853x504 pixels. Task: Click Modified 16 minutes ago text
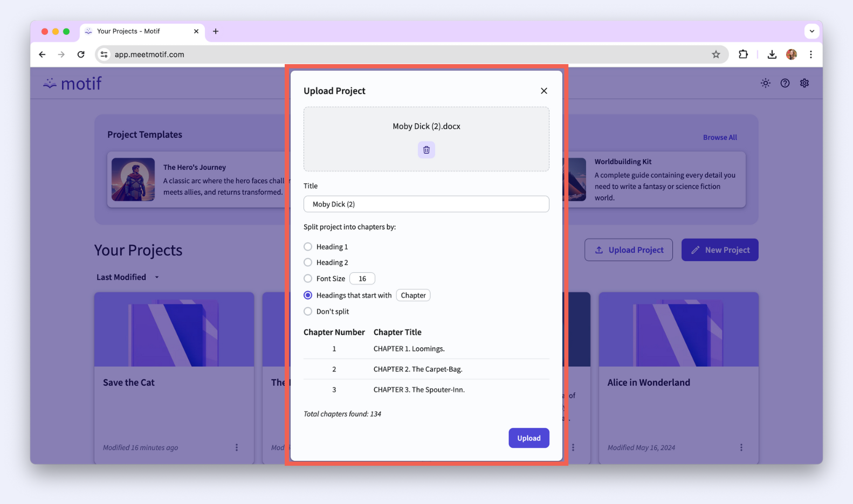(140, 448)
